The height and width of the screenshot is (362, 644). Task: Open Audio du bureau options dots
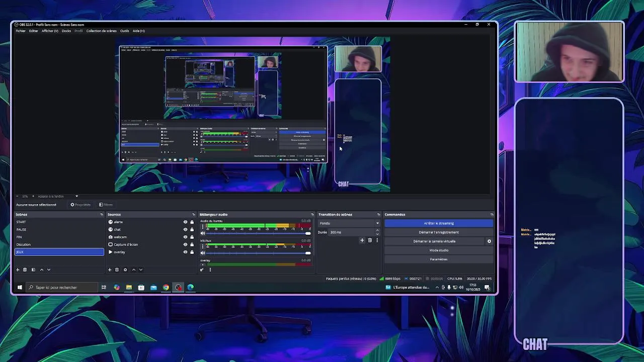tap(203, 227)
